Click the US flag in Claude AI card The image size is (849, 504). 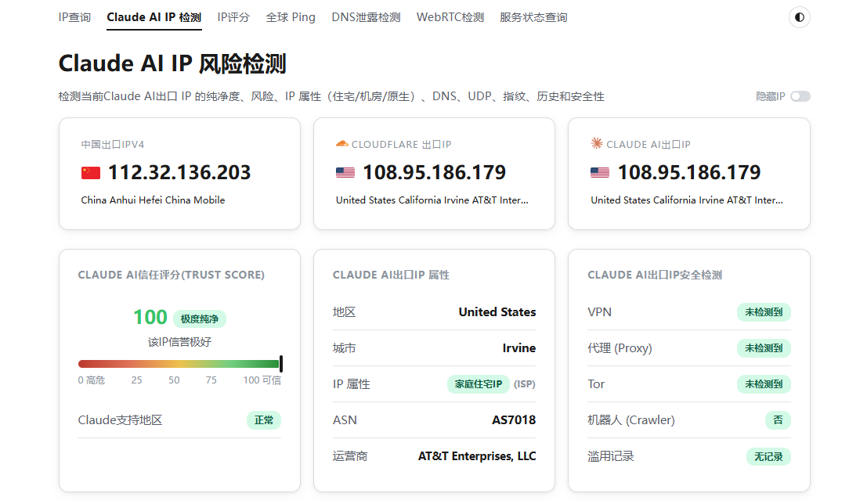599,172
